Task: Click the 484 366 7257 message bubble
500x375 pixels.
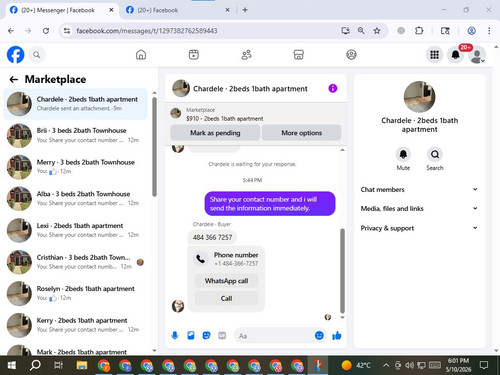Action: pyautogui.click(x=212, y=237)
